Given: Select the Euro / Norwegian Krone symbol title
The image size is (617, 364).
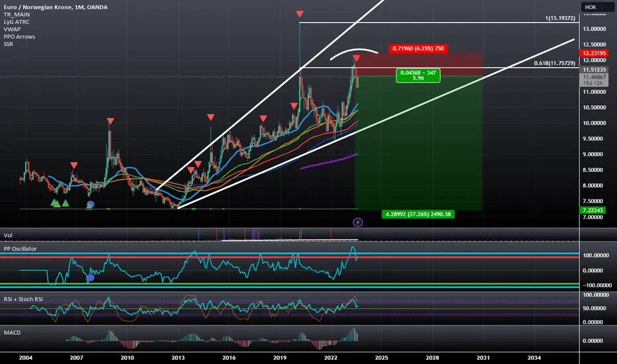Looking at the screenshot, I should [x=56, y=7].
